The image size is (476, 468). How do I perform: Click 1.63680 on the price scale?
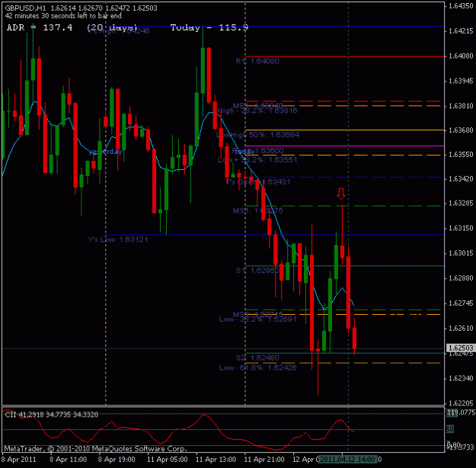pyautogui.click(x=461, y=130)
